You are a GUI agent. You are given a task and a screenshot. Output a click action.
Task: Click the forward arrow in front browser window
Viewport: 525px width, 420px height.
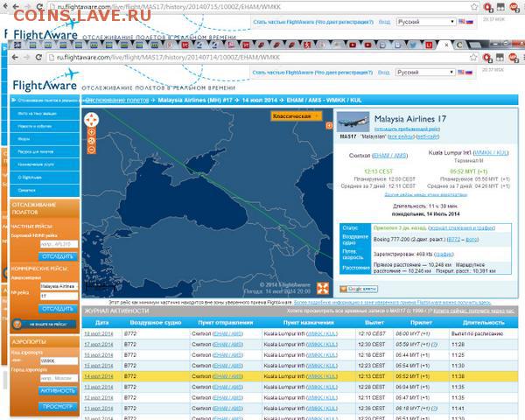click(27, 57)
